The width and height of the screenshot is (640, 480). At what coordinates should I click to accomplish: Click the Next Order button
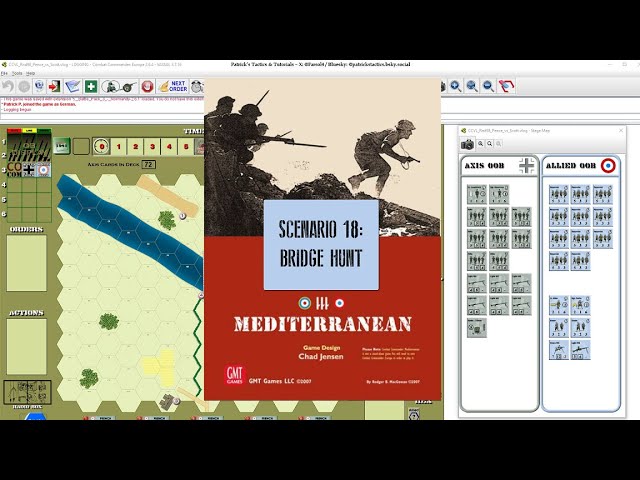click(x=173, y=86)
